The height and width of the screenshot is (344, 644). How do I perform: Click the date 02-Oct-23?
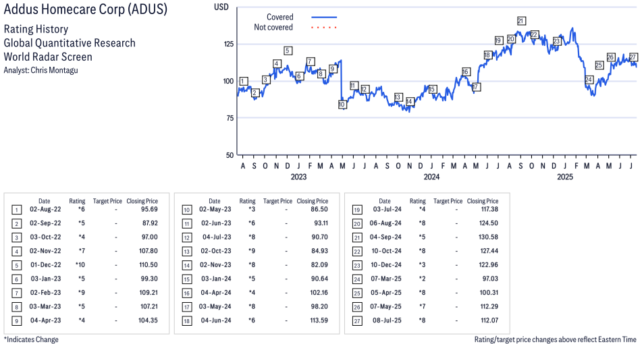click(x=215, y=251)
